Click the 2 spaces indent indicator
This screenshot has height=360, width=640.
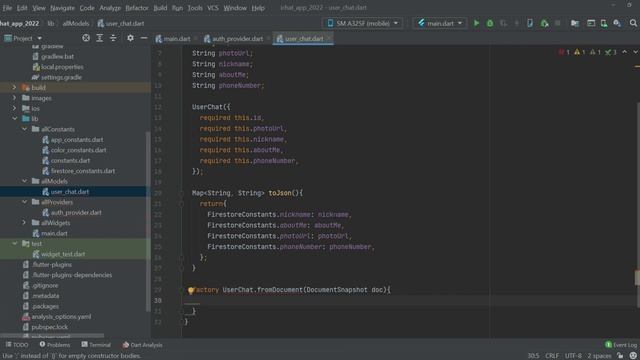tap(599, 356)
